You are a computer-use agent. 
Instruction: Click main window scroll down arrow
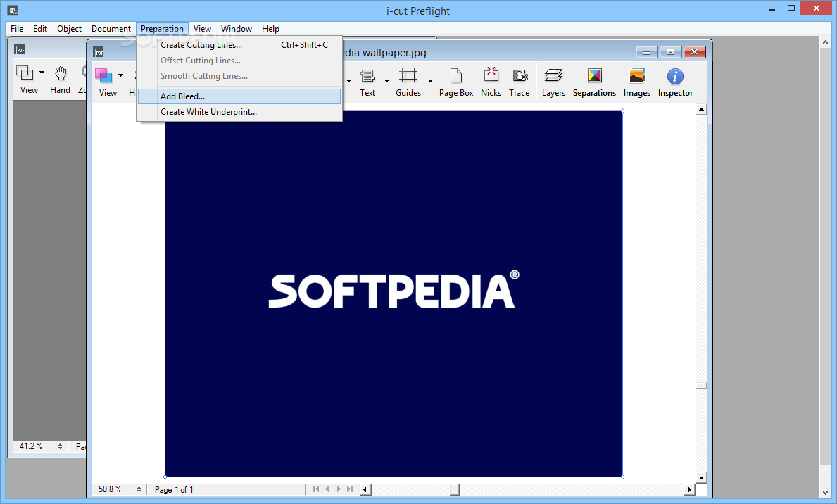825,493
